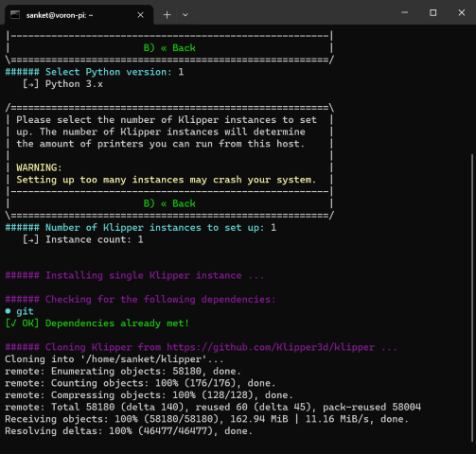Click the lower green 'B) « Back' option
The width and height of the screenshot is (476, 454).
pyautogui.click(x=169, y=203)
